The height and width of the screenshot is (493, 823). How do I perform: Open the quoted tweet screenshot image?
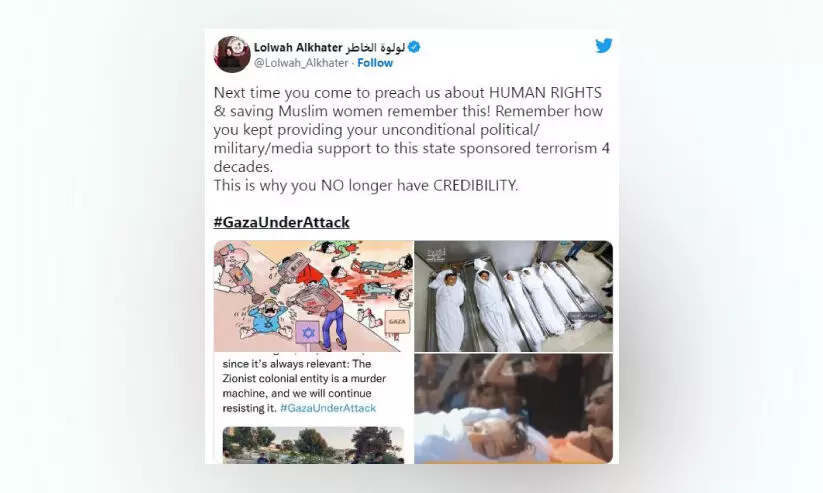pos(313,408)
